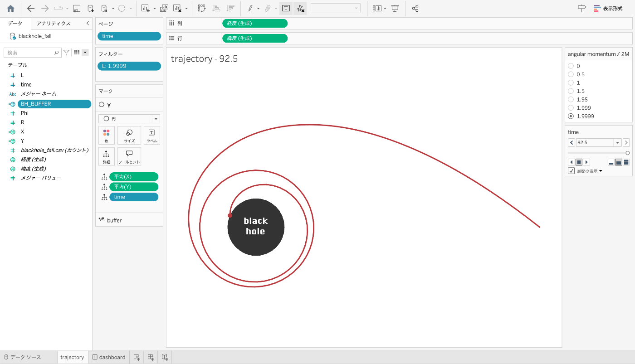The height and width of the screenshot is (364, 635).
Task: Select the buffer marks layer
Action: coord(129,220)
